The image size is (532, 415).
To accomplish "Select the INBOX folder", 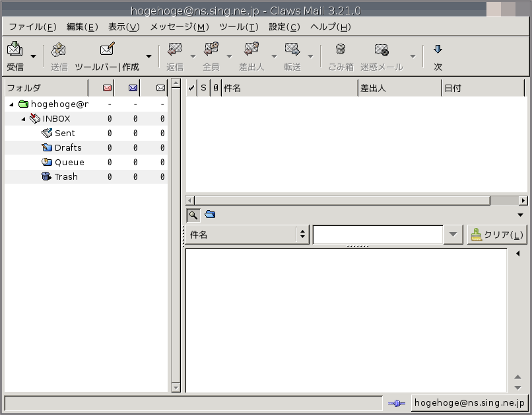I will (86, 118).
